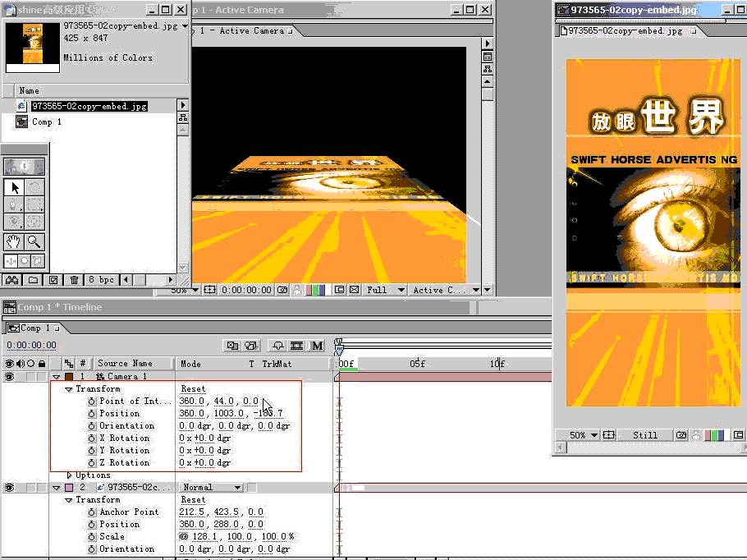747x560 pixels.
Task: Enable motion blur M button in Timeline
Action: pyautogui.click(x=317, y=346)
